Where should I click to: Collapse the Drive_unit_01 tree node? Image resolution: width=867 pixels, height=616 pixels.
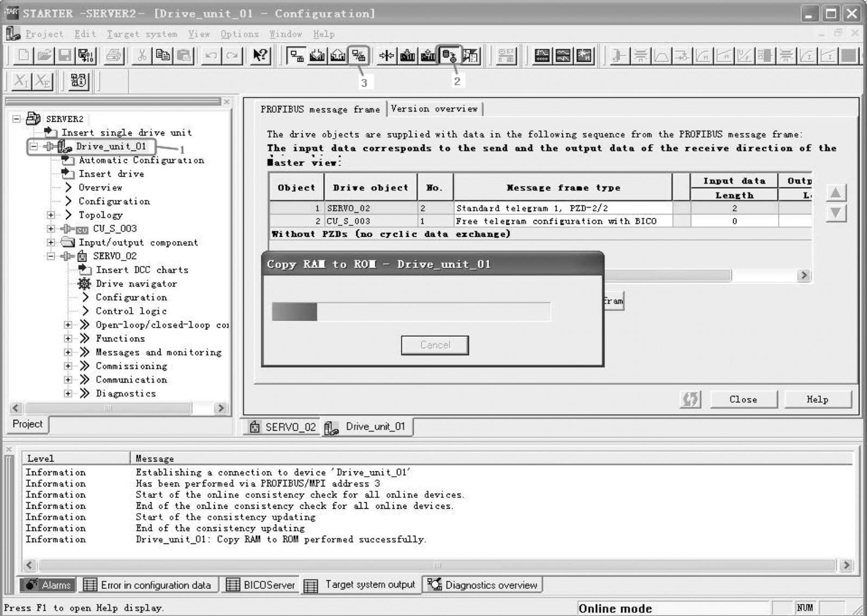point(34,146)
